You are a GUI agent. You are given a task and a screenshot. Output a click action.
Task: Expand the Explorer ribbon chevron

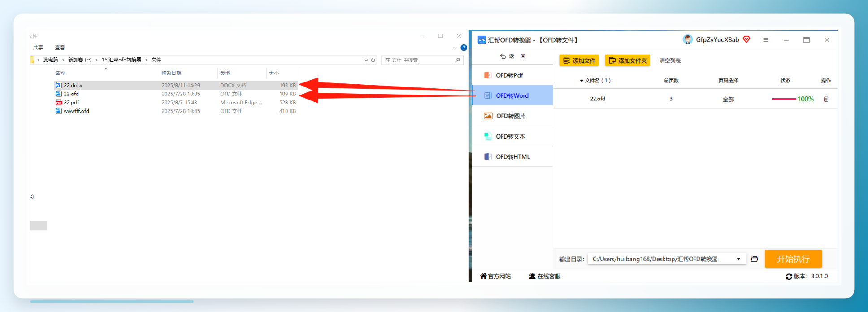tap(455, 48)
